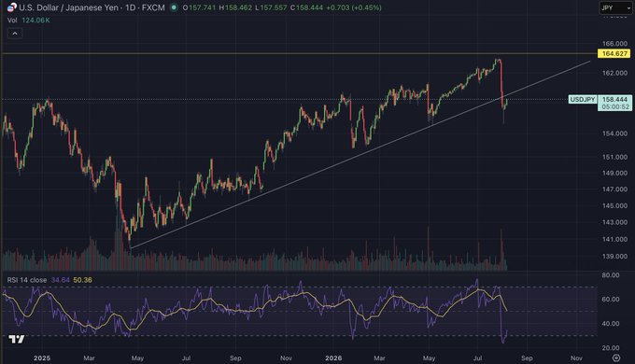This screenshot has height=364, width=635.
Task: Click 145.000 on the price axis
Action: (614, 205)
